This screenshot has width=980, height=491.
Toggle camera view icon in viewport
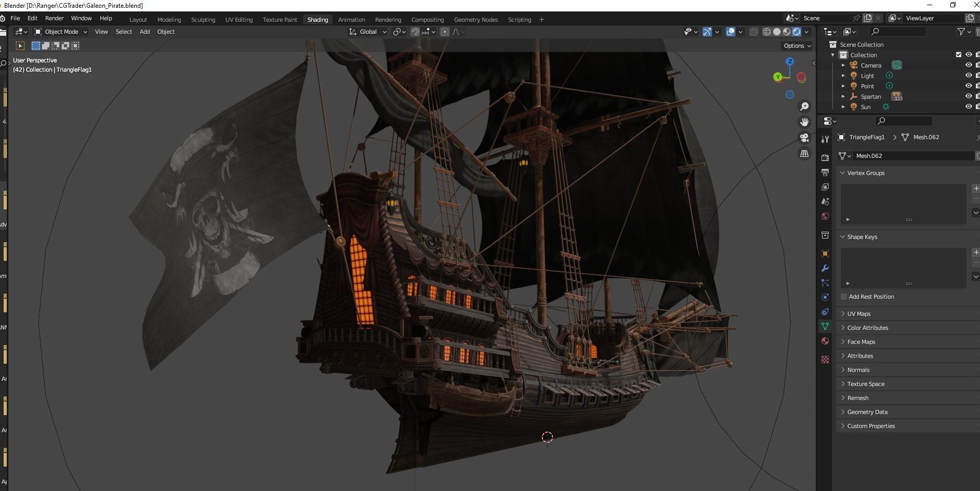pos(804,138)
